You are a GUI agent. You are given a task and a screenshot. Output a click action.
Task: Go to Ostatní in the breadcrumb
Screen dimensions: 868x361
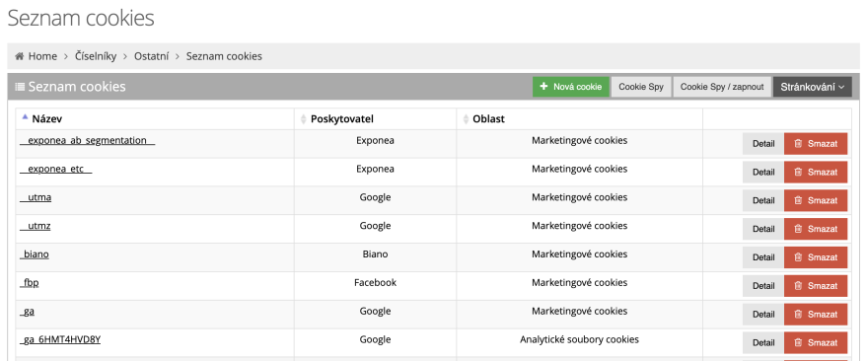[151, 56]
